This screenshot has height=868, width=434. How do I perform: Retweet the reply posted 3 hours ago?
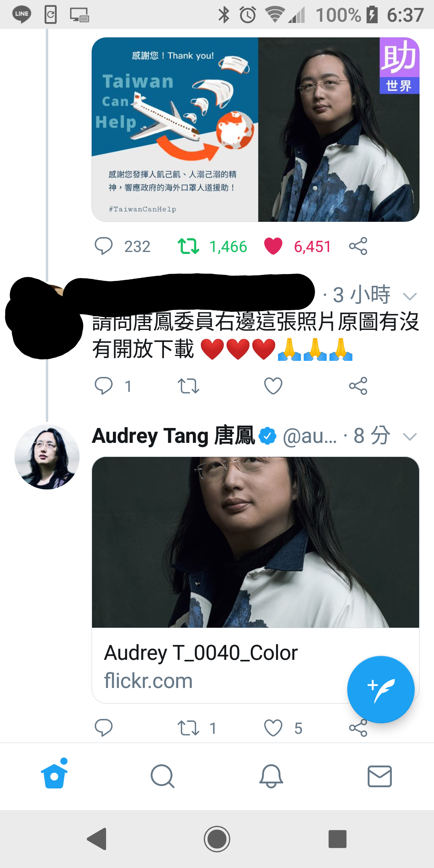click(188, 386)
